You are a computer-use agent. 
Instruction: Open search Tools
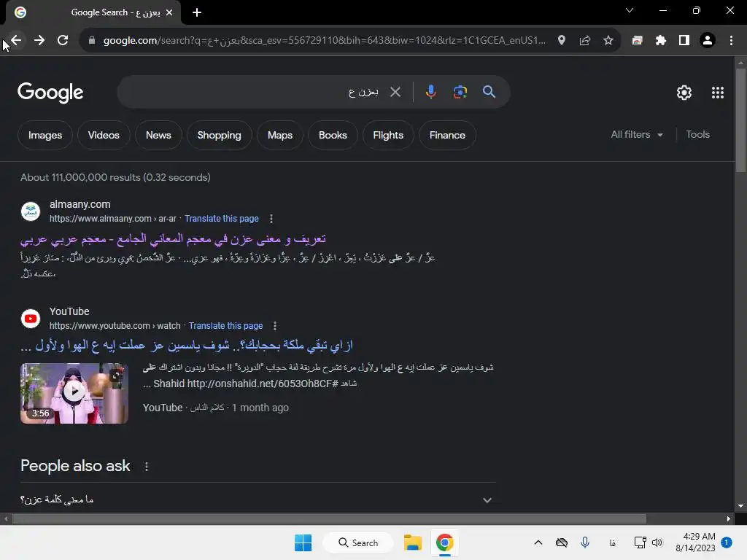[698, 135]
